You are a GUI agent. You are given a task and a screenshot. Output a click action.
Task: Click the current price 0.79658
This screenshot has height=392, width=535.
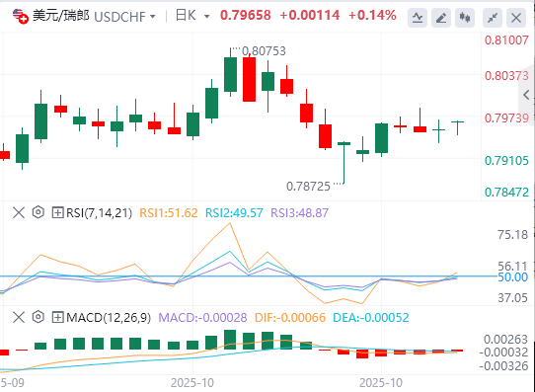pyautogui.click(x=246, y=16)
